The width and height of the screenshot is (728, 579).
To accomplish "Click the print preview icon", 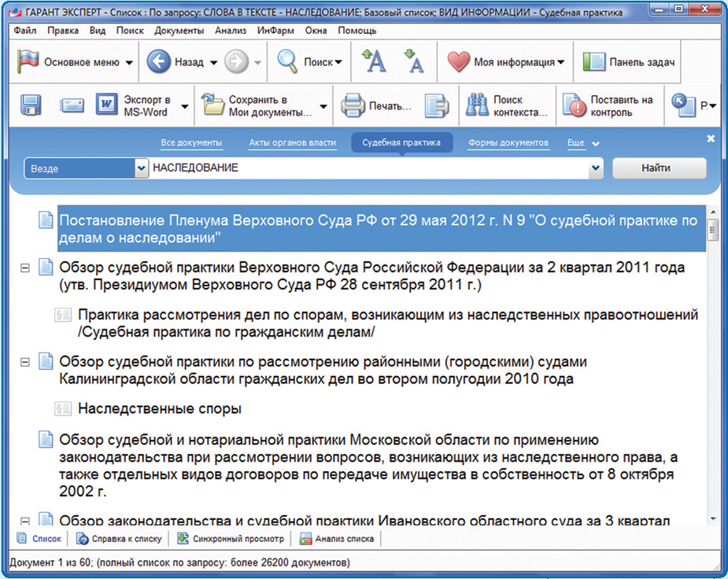I will click(436, 105).
